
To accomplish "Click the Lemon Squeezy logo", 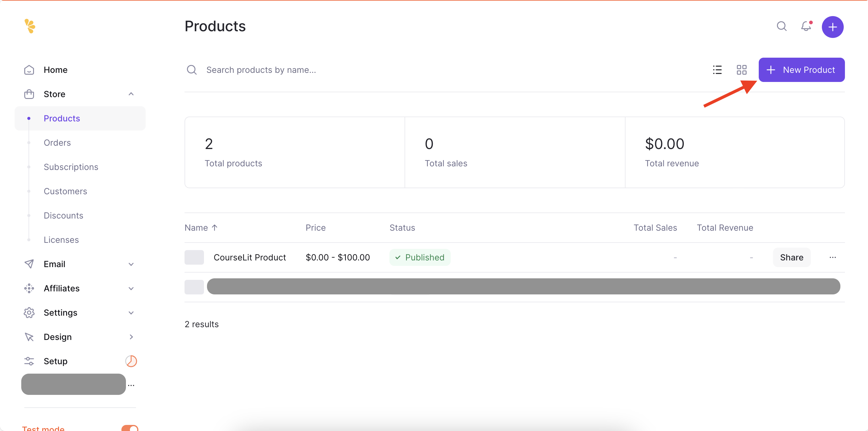I will pyautogui.click(x=30, y=26).
